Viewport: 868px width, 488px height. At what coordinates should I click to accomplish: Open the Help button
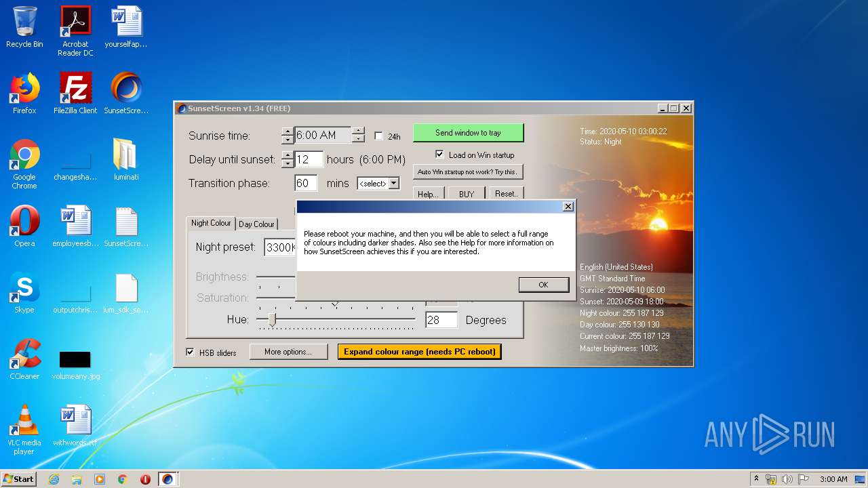point(428,194)
